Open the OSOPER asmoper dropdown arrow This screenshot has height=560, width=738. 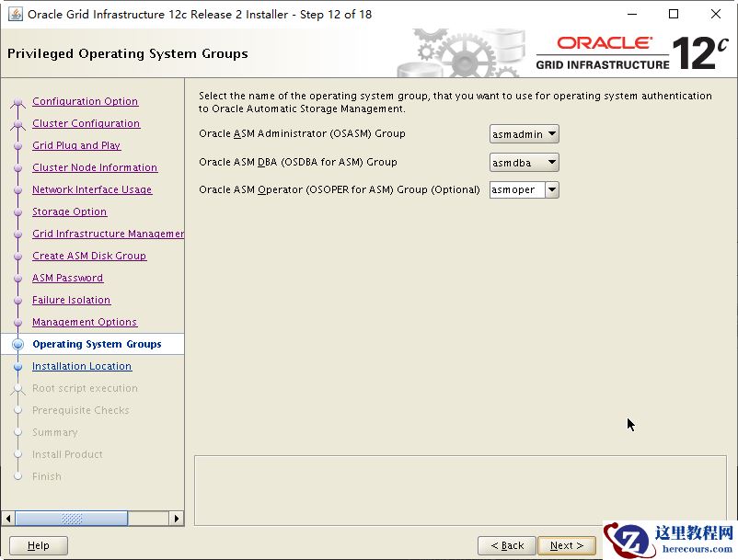[552, 190]
